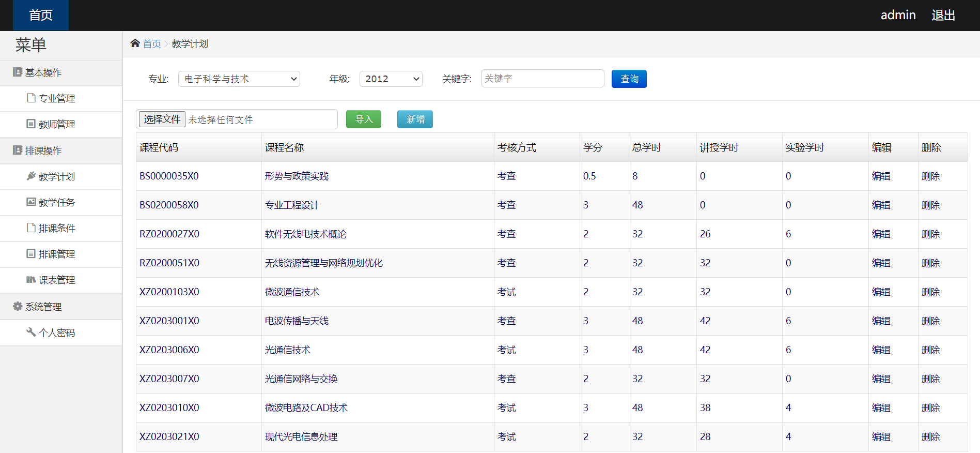
Task: Open the 排课条件 menu item
Action: click(x=61, y=228)
